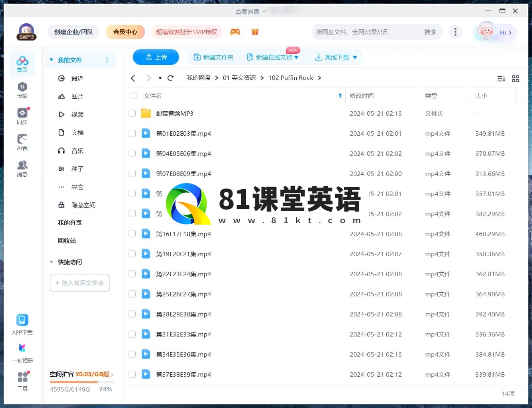Open the 空间扩容 ¥0.03/GB起 link
The height and width of the screenshot is (408, 532).
click(x=82, y=374)
